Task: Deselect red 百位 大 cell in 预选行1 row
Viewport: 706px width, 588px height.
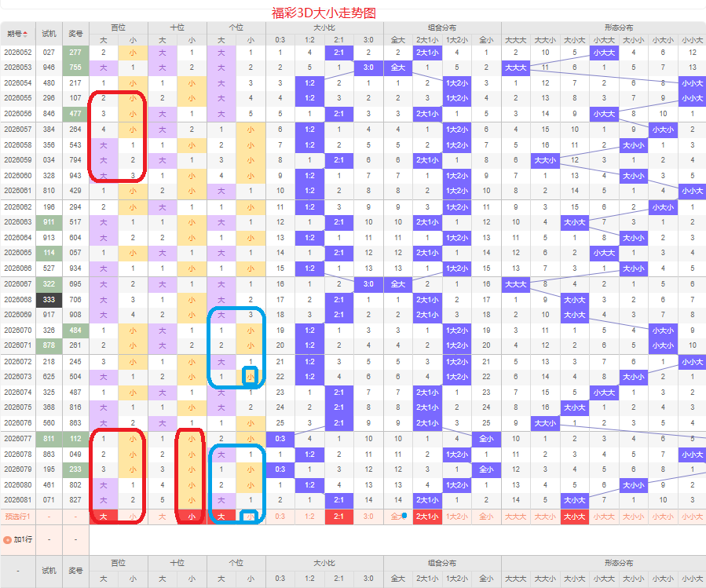Action: tap(104, 516)
